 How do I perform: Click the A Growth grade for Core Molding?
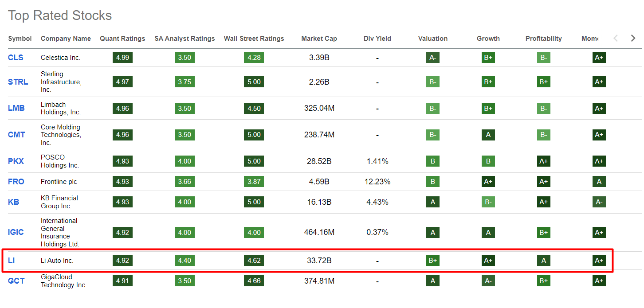click(488, 135)
